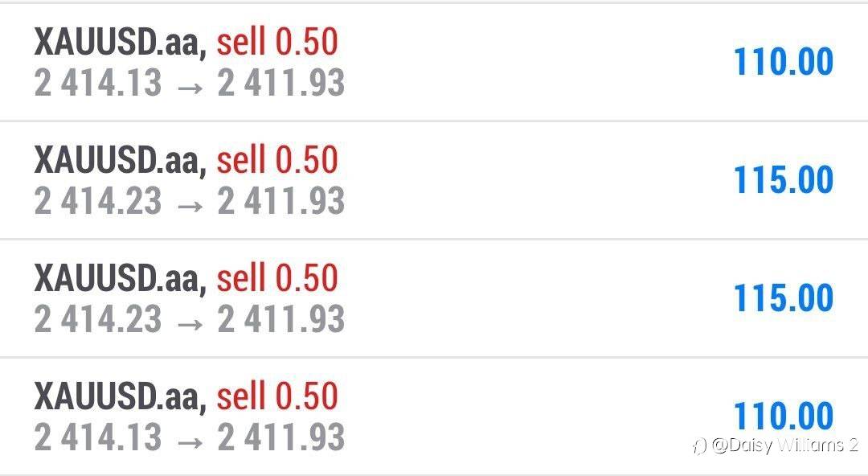Viewport: 868px width, 476px height.
Task: Click the arrow in the bottom row's price line
Action: tap(190, 441)
